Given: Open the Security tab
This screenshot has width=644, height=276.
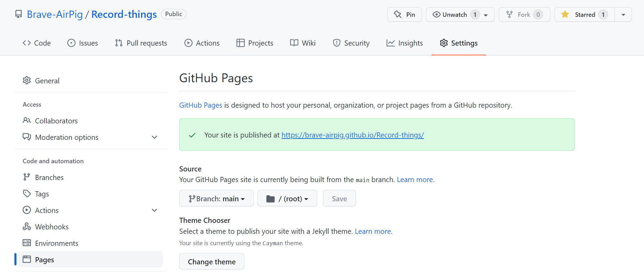Looking at the screenshot, I should pos(351,43).
